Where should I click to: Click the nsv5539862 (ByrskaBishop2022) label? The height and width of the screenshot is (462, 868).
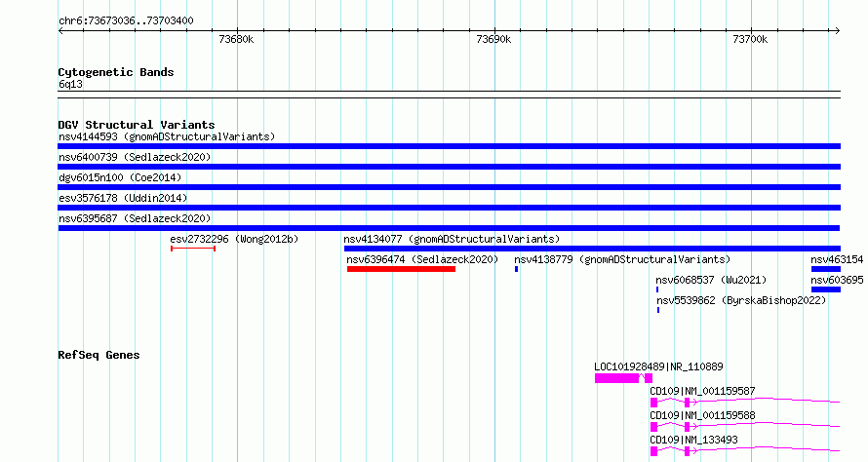coord(741,300)
